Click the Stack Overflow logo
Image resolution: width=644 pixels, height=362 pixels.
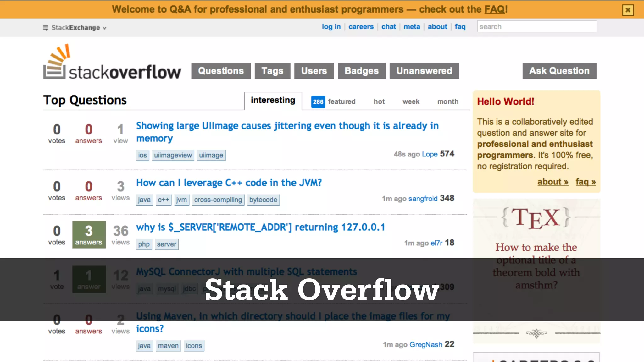pos(112,62)
